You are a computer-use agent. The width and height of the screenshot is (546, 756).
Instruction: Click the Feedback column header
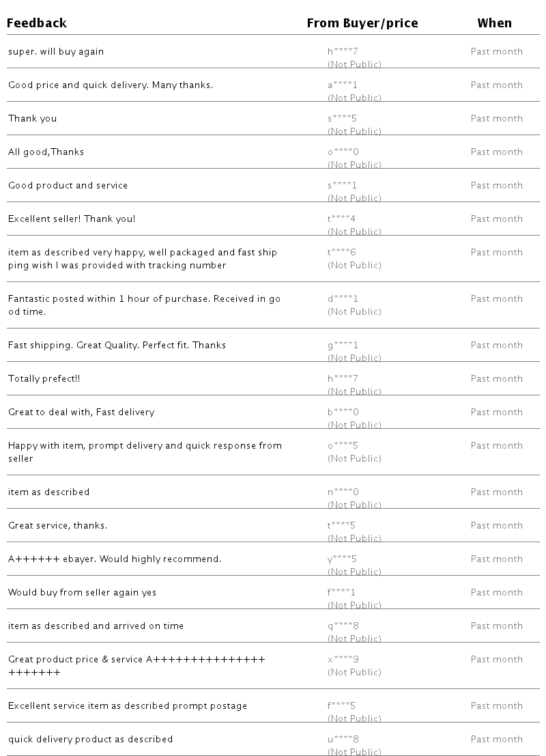click(x=37, y=23)
